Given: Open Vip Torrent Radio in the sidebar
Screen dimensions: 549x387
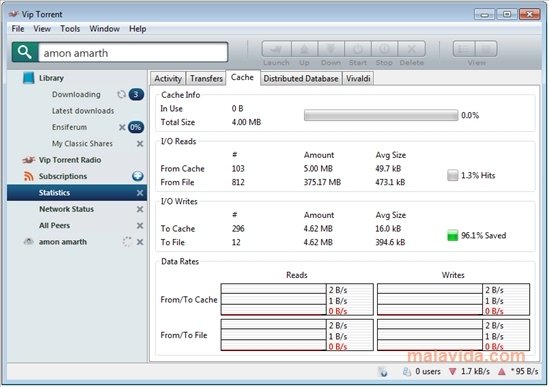Looking at the screenshot, I should point(70,160).
